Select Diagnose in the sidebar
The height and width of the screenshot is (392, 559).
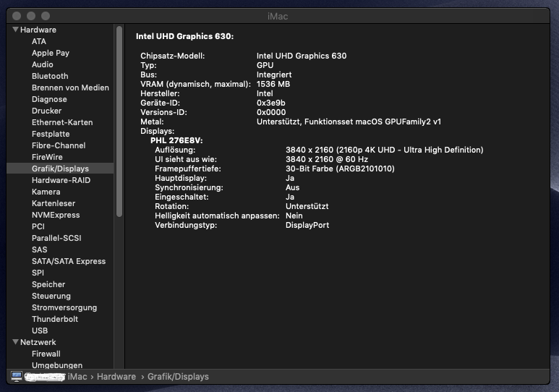click(49, 99)
